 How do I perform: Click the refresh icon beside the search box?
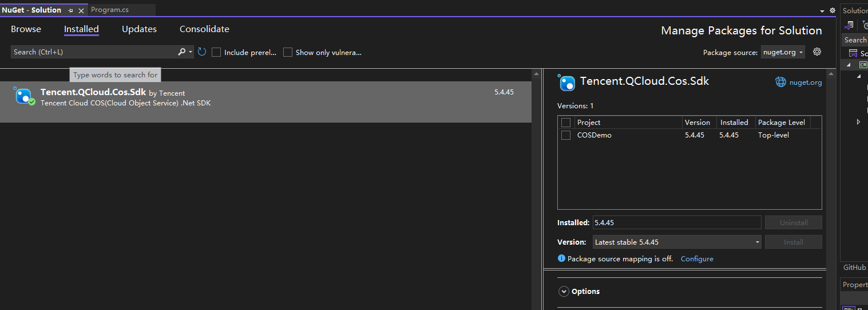pos(202,52)
